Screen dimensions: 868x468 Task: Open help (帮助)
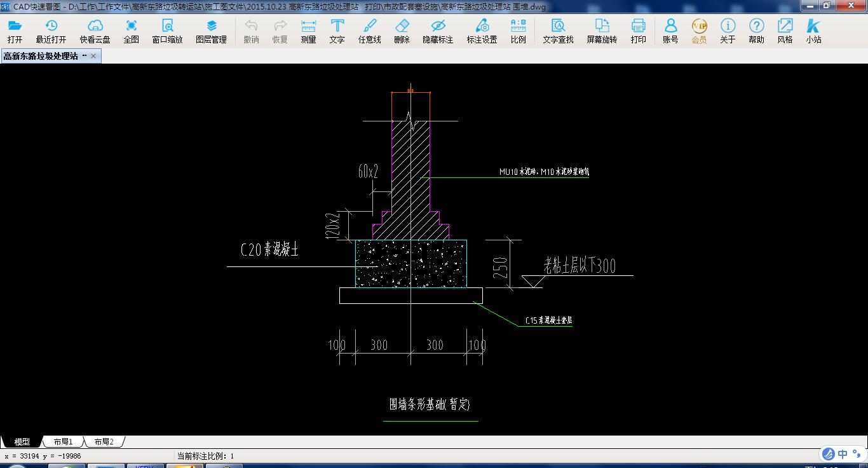point(756,31)
